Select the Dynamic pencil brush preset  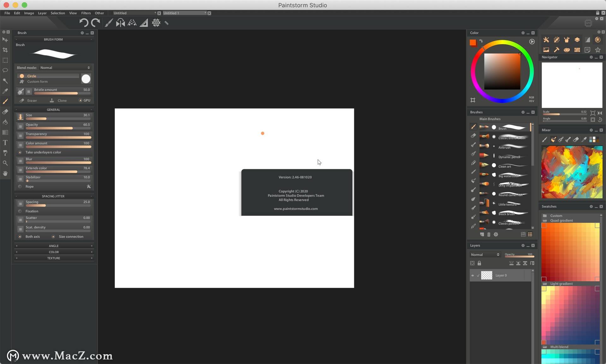[x=504, y=156]
